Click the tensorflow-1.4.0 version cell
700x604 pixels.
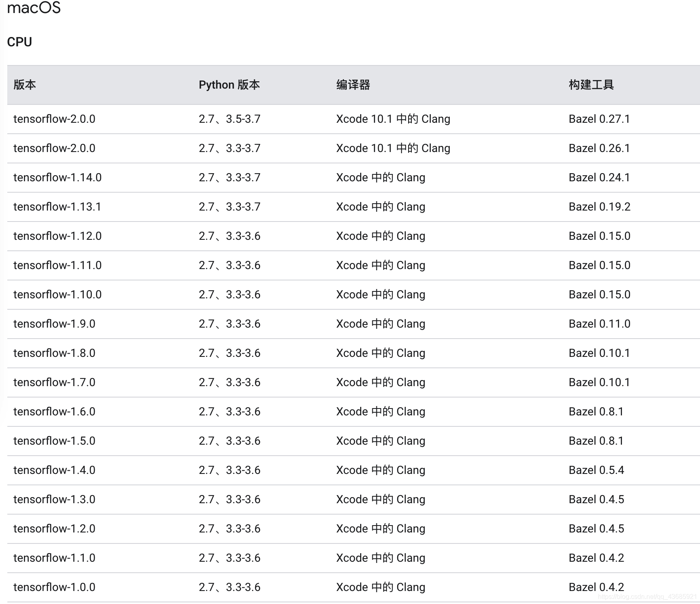coord(54,470)
